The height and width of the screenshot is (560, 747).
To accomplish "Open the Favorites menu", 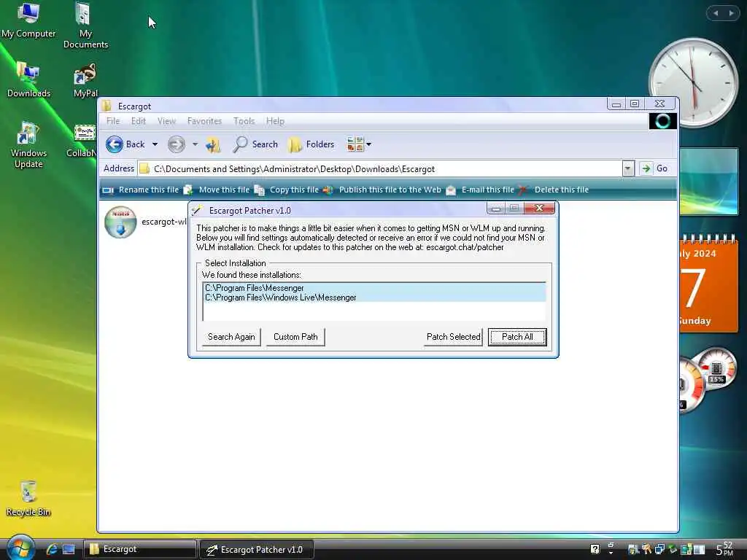I will click(x=204, y=121).
